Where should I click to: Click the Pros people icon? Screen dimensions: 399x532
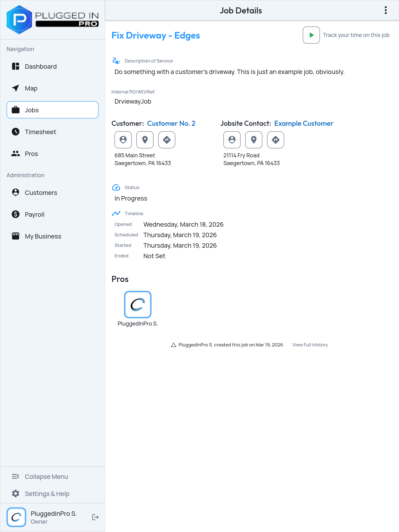click(16, 153)
